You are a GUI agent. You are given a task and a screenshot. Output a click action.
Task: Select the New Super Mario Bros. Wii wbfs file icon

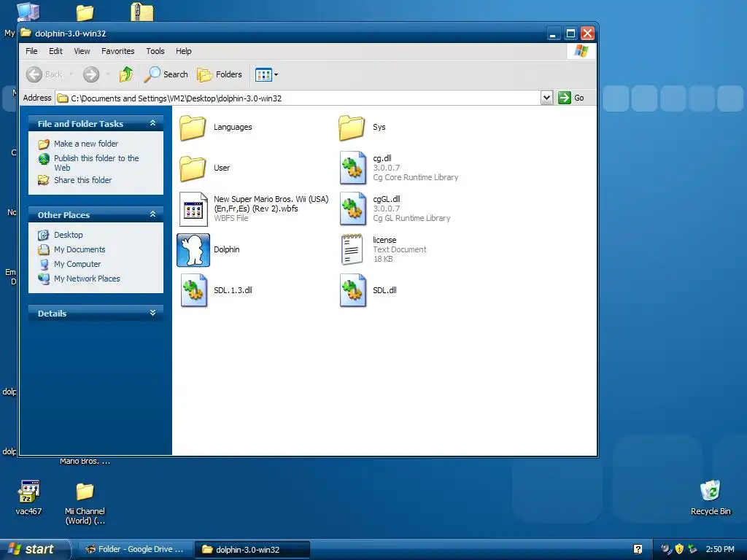tap(193, 209)
